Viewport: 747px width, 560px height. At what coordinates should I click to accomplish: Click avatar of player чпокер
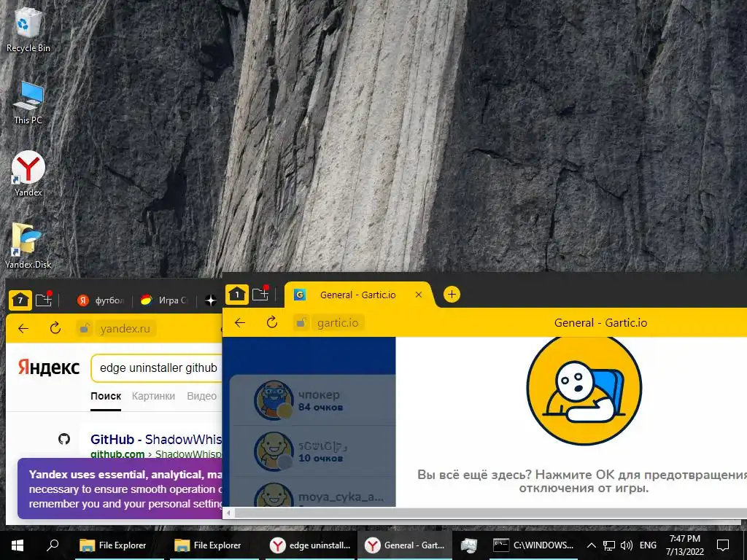point(273,400)
